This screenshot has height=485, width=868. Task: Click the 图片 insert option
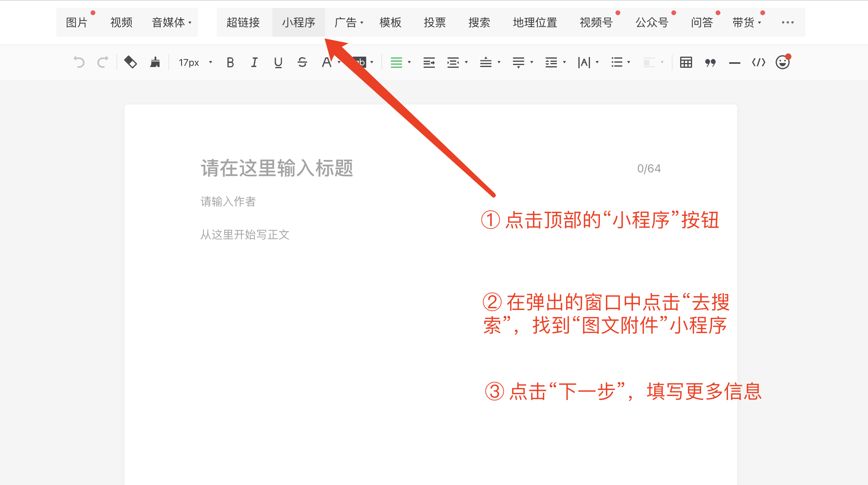coord(77,22)
